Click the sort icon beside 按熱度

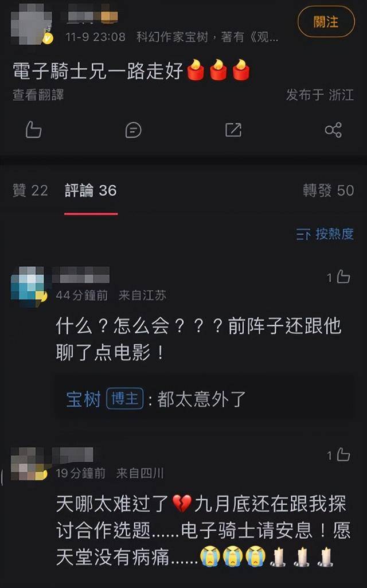(x=303, y=235)
